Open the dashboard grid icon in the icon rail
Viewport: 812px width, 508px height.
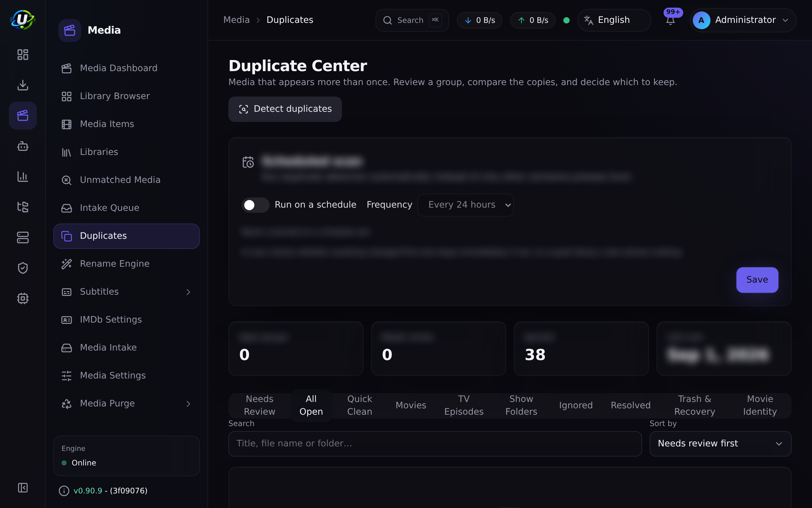(23, 54)
